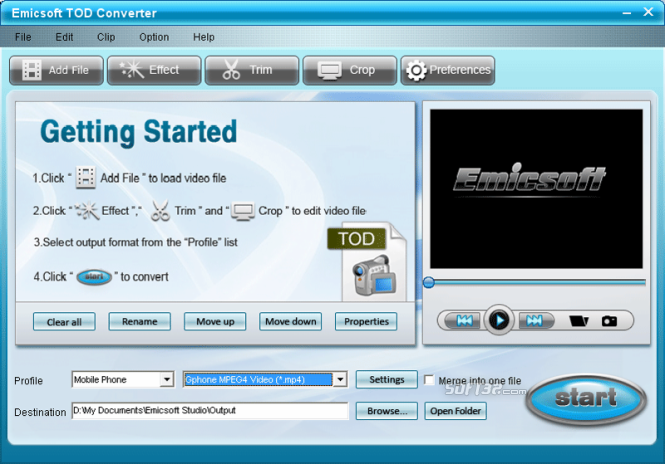
Task: Open the File menu
Action: tap(23, 37)
